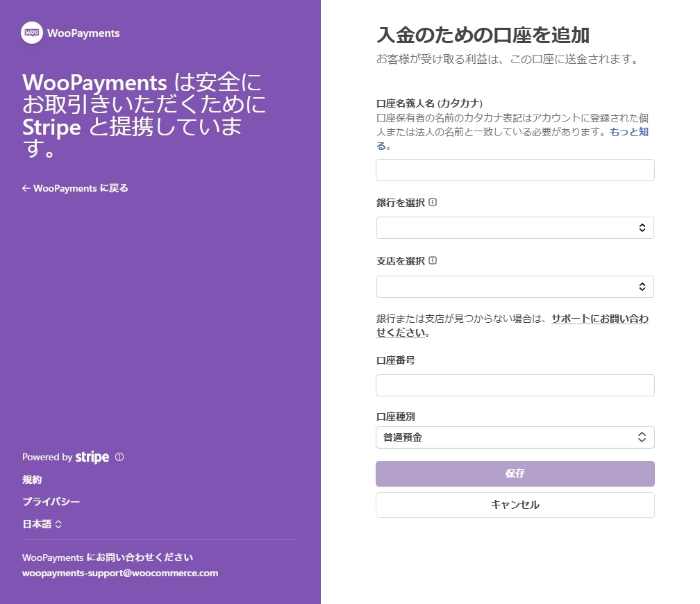Open the 規約 link

32,480
